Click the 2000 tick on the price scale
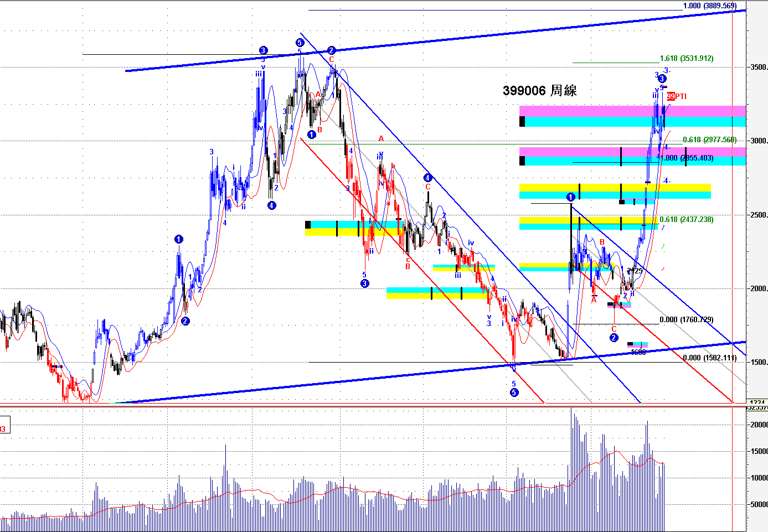768x532 pixels. pos(758,288)
